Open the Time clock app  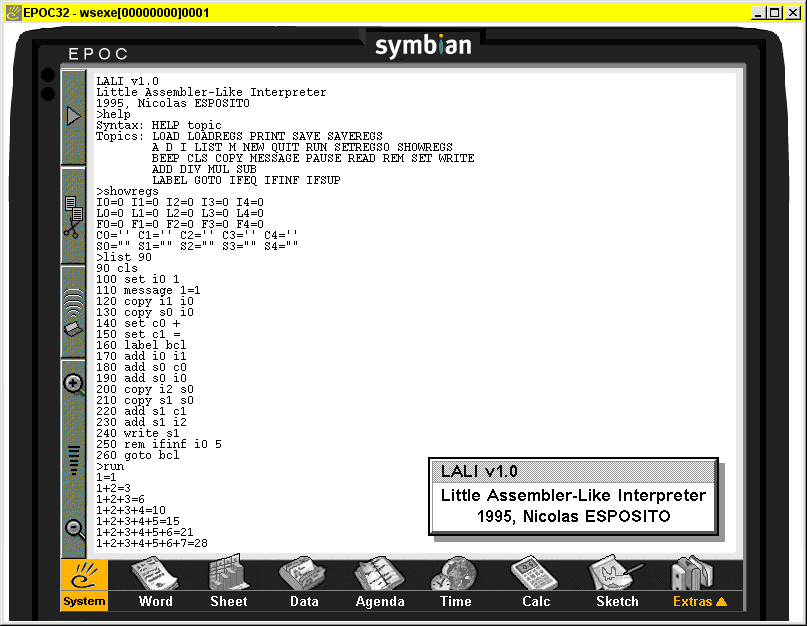click(x=455, y=585)
